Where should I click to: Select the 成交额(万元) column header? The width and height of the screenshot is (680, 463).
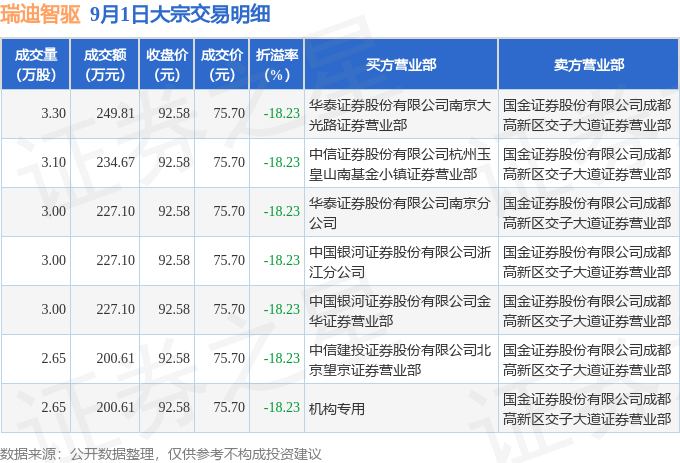(105, 65)
